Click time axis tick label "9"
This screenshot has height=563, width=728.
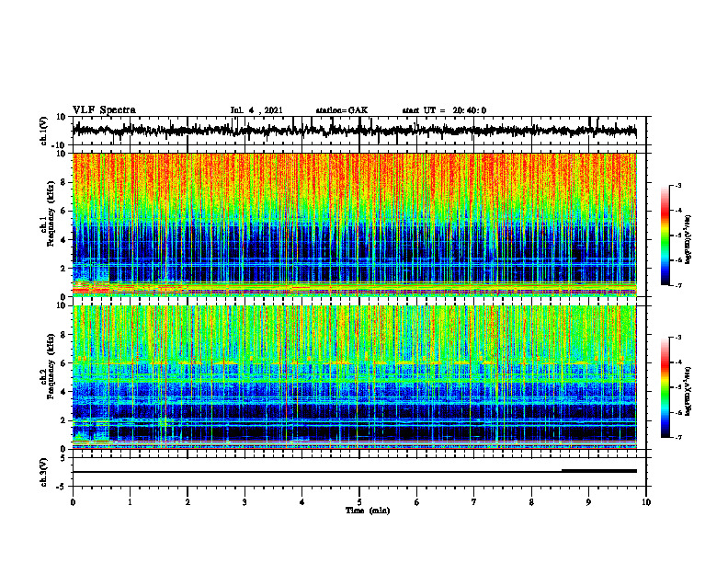coord(588,502)
